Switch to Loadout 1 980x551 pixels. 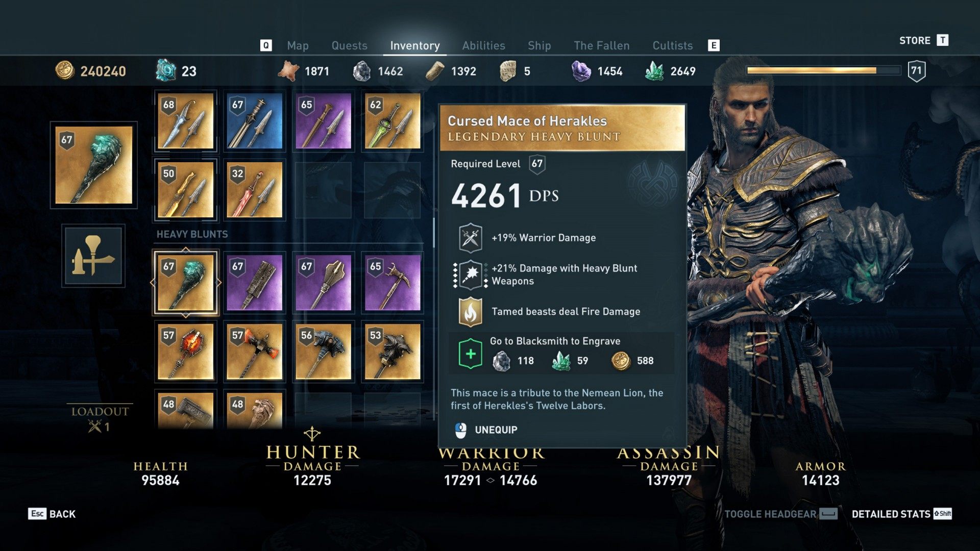pos(100,419)
